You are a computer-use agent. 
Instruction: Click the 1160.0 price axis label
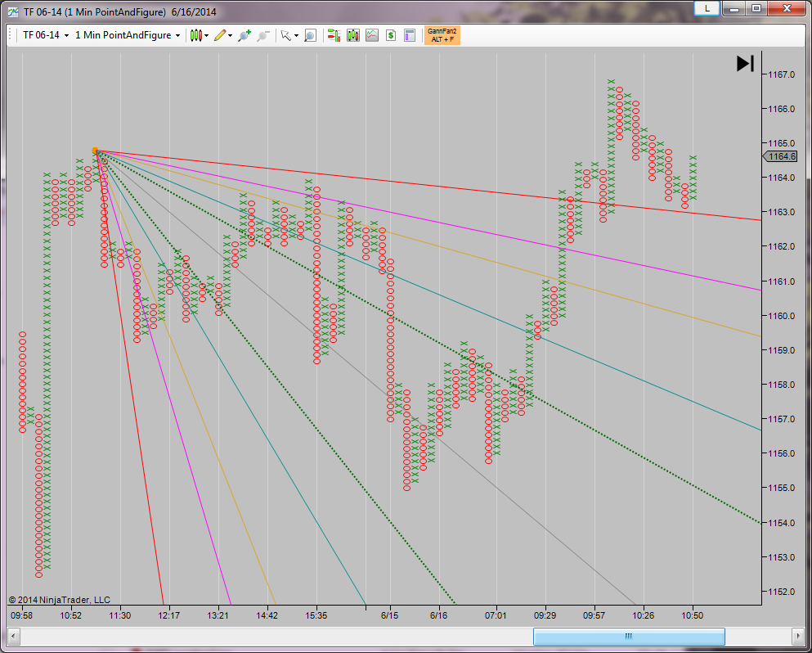[782, 316]
